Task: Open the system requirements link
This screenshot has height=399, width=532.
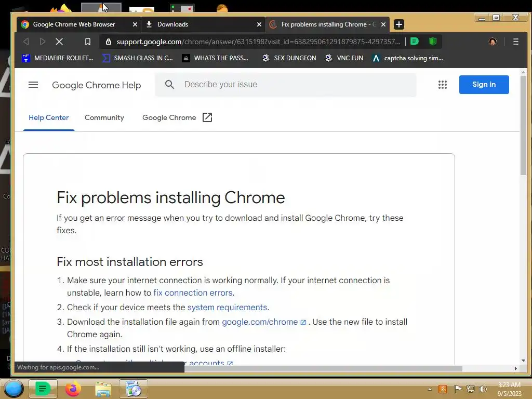Action: [x=228, y=308]
